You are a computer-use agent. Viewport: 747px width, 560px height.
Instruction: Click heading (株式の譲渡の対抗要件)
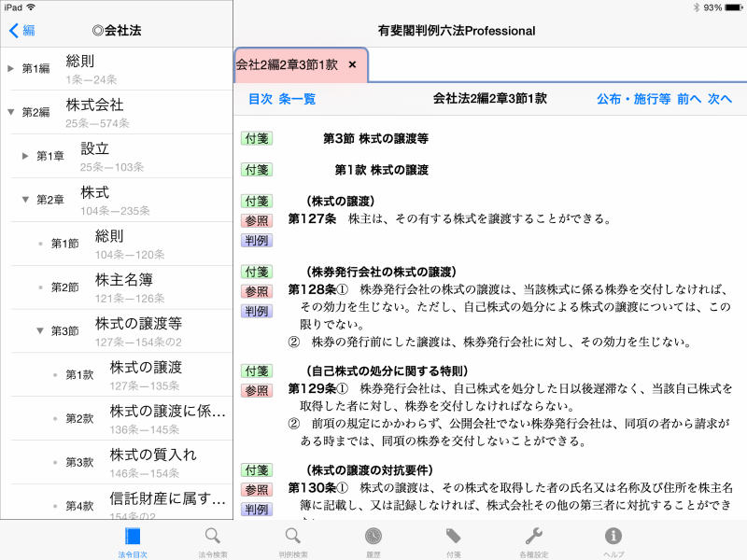(369, 470)
